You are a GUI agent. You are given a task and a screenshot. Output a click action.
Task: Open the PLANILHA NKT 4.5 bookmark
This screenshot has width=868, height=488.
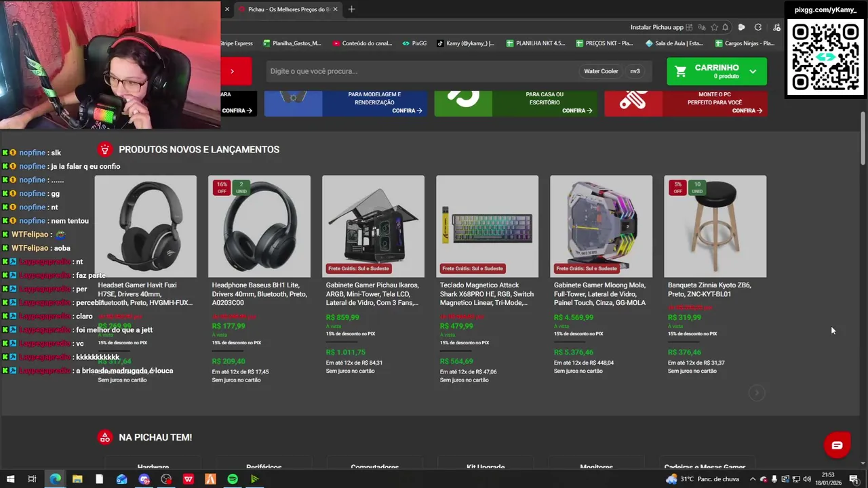click(535, 43)
